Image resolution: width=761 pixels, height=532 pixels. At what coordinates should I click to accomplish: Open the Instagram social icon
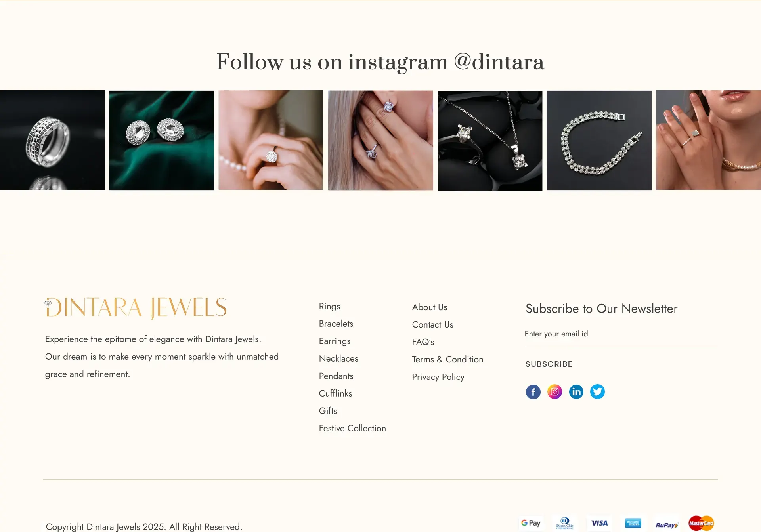pos(554,392)
